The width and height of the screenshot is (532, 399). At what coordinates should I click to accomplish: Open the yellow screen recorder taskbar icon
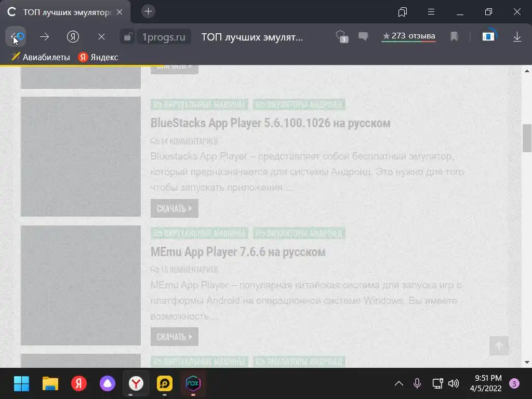[165, 384]
